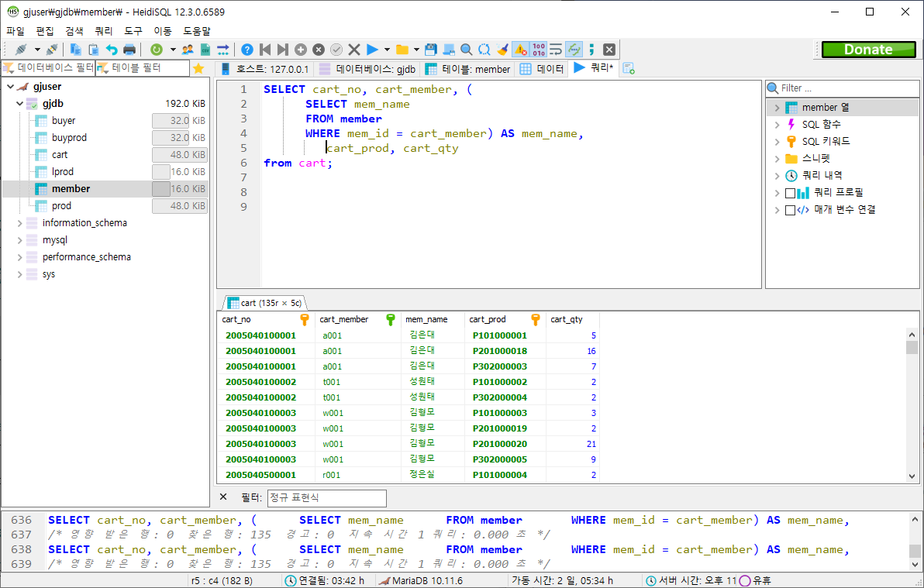924x588 pixels.
Task: Open the 편집 menu
Action: tap(45, 31)
